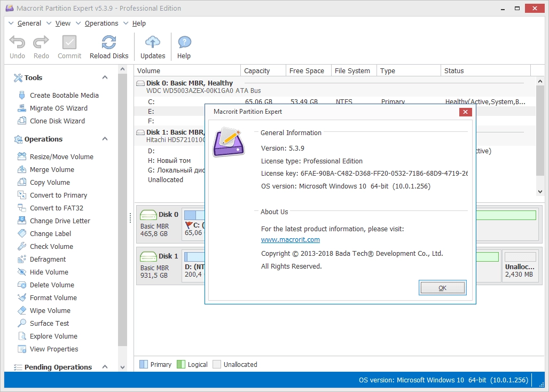Open the Operations menu
549x392 pixels.
[x=101, y=23]
